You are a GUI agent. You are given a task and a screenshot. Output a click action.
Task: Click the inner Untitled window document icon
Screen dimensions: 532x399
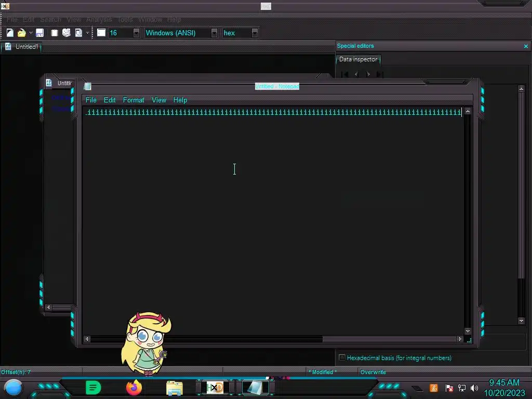click(49, 83)
